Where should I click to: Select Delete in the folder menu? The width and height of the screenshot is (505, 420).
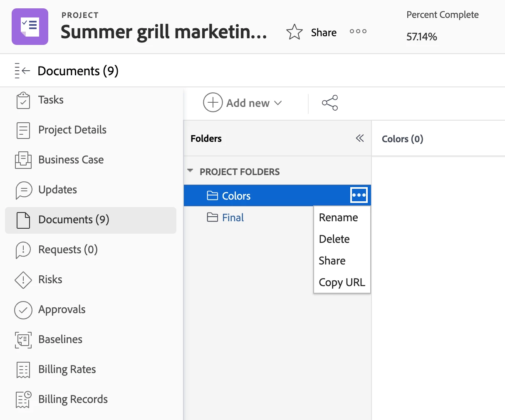[334, 239]
